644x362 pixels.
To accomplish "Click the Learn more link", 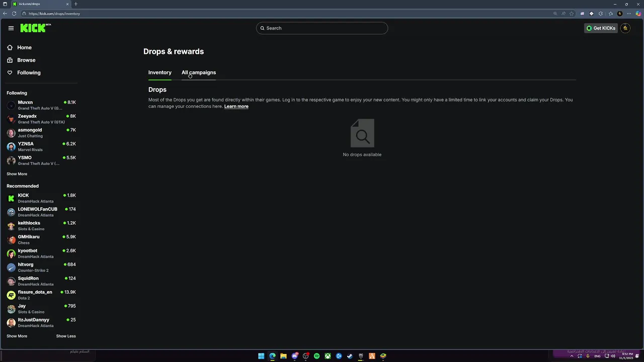I will 236,106.
